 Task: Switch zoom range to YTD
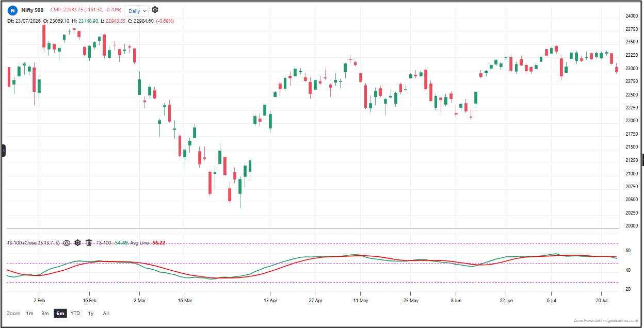coord(75,313)
